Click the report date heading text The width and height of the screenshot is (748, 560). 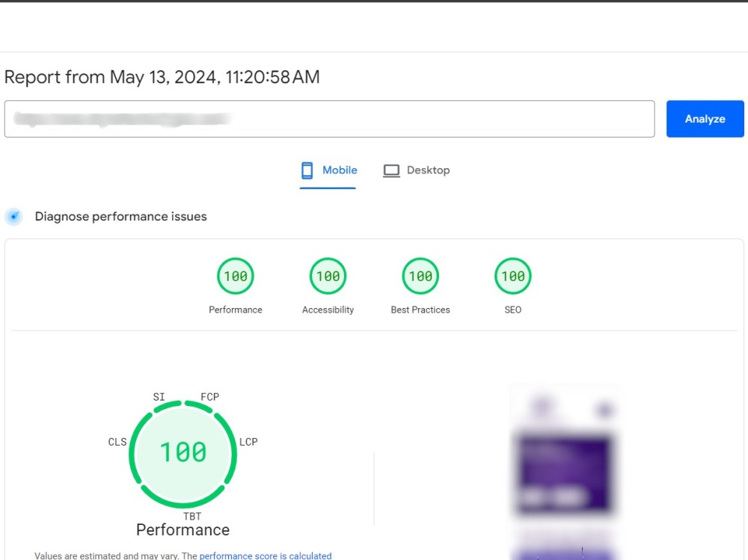tap(162, 77)
